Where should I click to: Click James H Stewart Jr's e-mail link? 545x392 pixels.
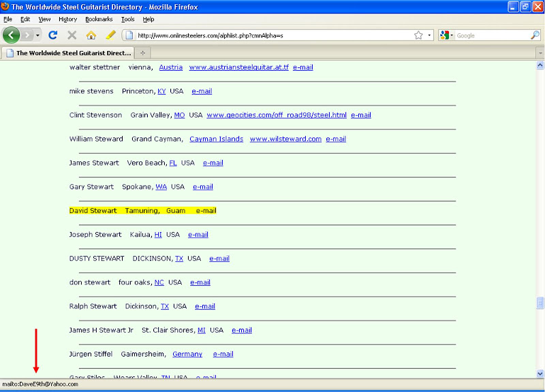[242, 331]
